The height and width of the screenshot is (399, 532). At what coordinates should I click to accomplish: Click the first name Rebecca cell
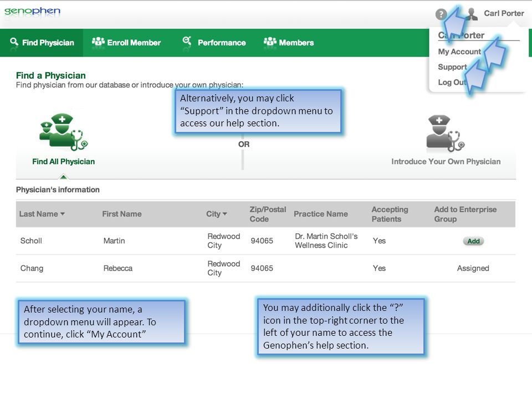117,268
